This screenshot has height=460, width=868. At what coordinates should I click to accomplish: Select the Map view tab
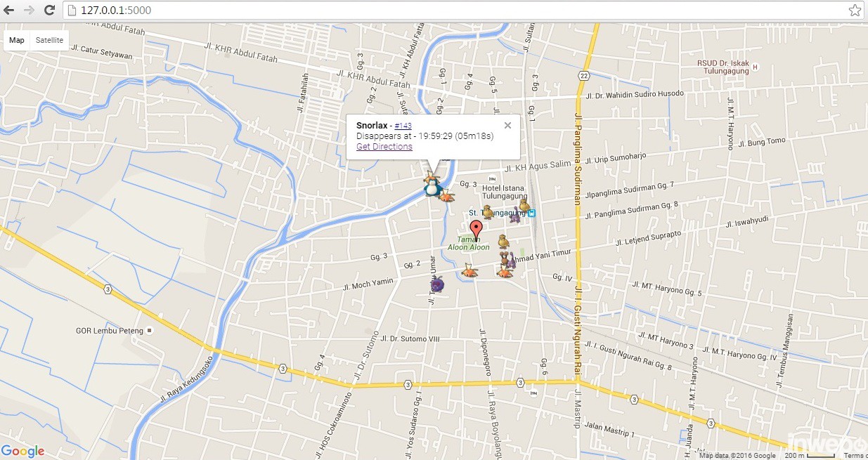pyautogui.click(x=16, y=40)
